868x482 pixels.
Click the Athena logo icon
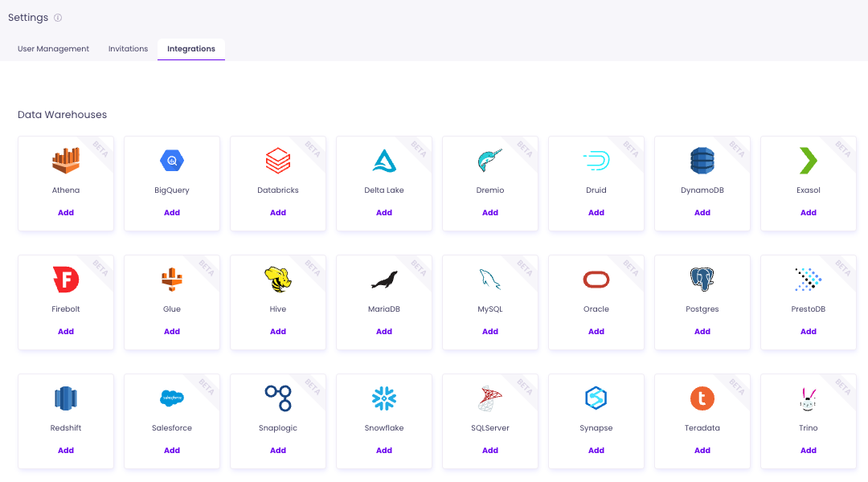(66, 161)
